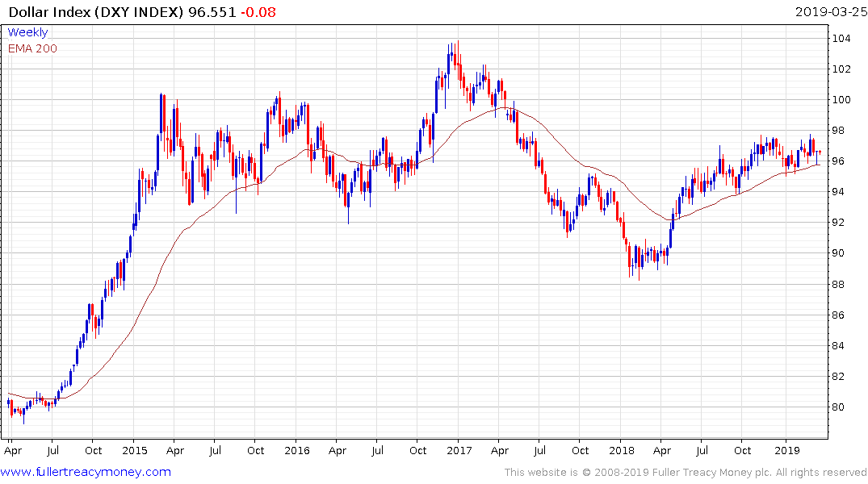Click the 2017 label on time axis

pos(459,450)
